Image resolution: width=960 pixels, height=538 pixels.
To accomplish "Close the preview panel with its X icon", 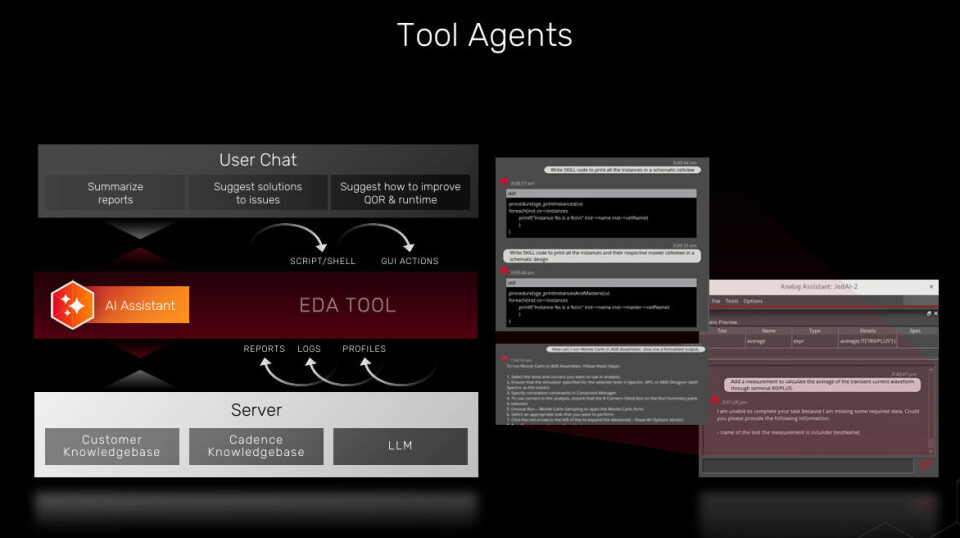I will (934, 313).
